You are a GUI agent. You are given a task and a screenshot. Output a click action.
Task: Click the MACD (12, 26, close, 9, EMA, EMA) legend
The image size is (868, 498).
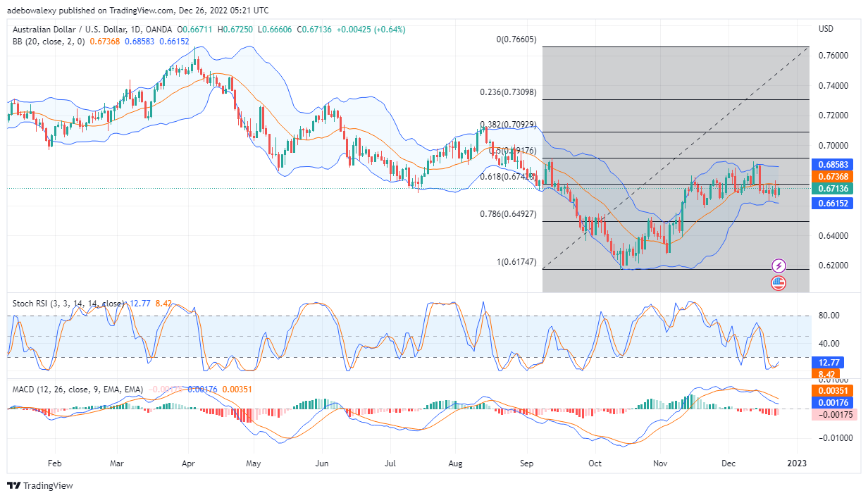coord(77,389)
